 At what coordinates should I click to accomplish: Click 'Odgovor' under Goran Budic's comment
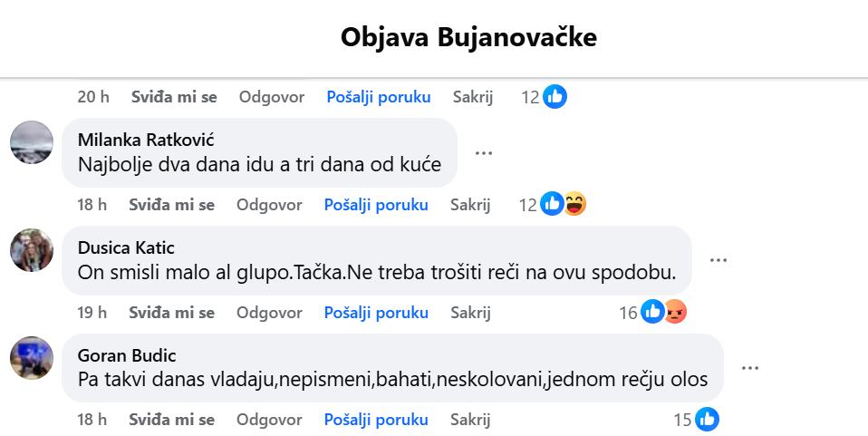coord(269,420)
